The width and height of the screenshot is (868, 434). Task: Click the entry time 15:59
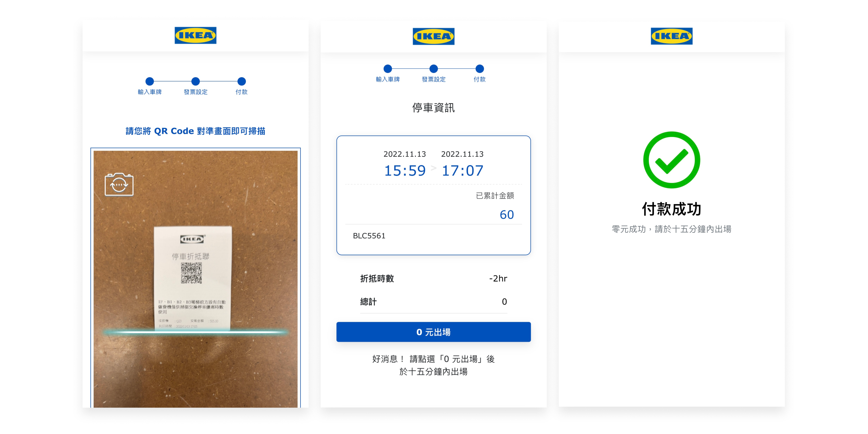tap(405, 171)
